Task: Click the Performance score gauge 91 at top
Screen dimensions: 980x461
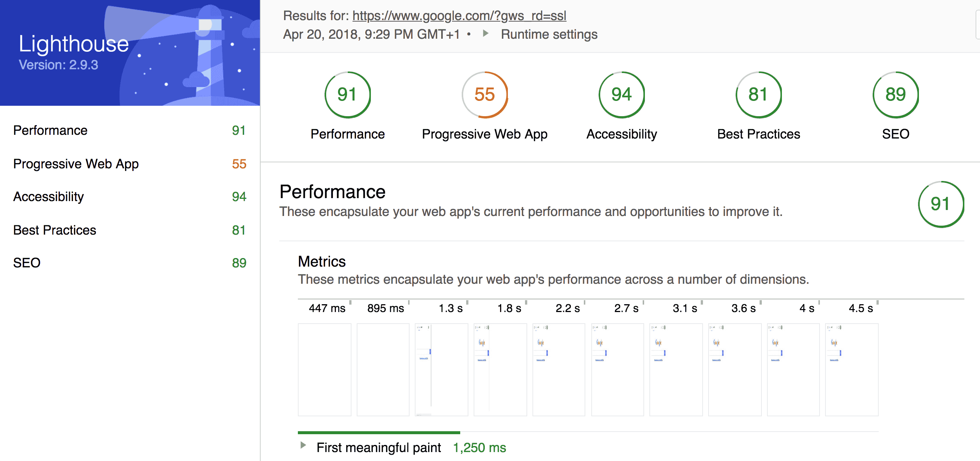Action: tap(347, 95)
